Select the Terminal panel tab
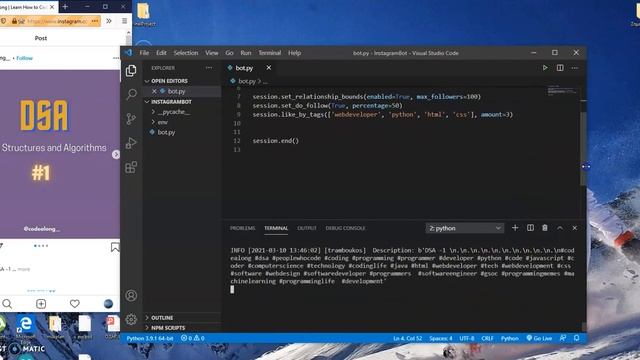640x360 pixels. click(276, 228)
